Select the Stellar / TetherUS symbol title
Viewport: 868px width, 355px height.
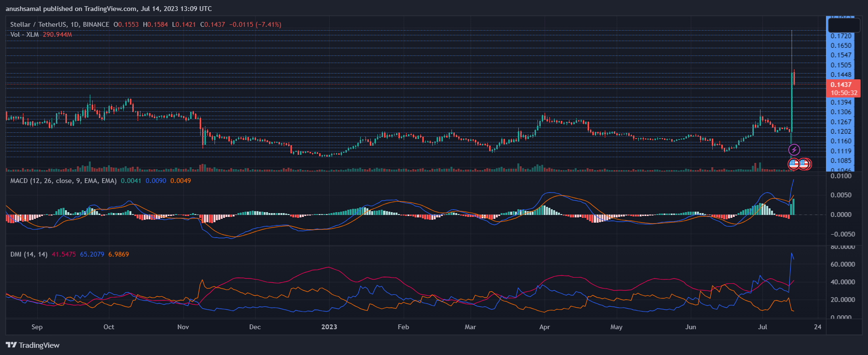[x=59, y=24]
